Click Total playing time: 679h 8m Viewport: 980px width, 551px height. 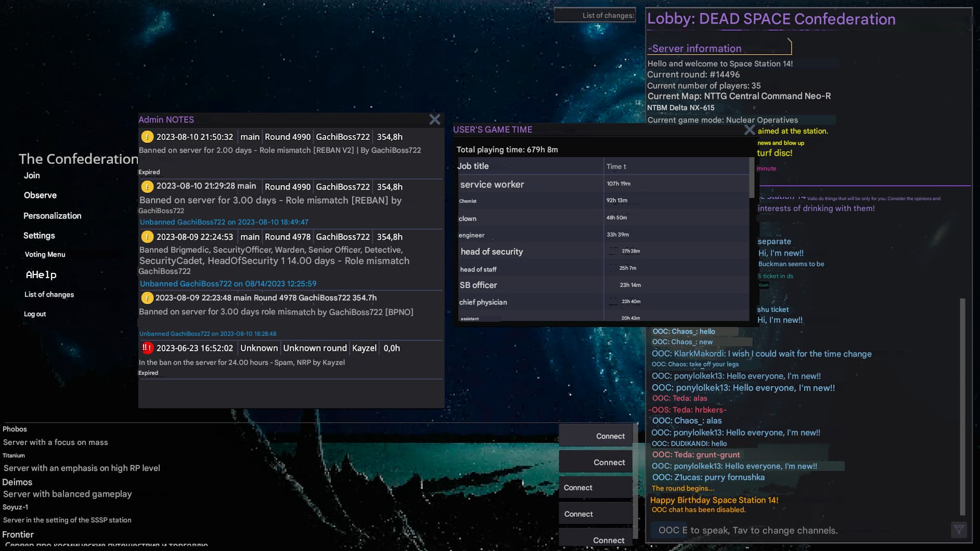point(507,150)
